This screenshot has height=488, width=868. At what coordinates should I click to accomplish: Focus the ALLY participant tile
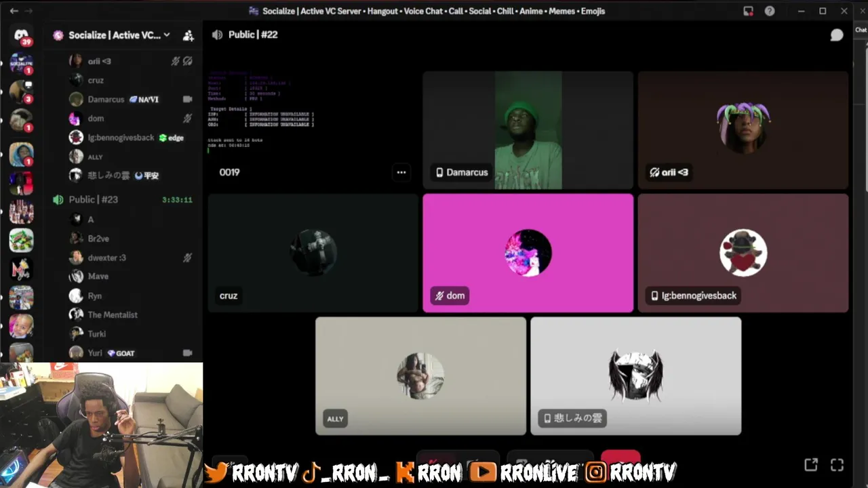(x=420, y=376)
